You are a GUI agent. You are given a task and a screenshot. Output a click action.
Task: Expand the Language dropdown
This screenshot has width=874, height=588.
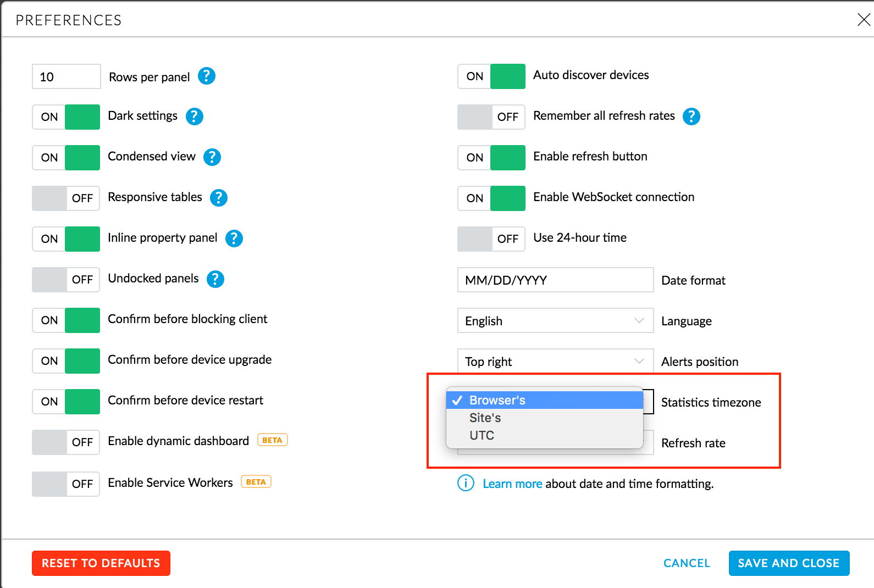[555, 321]
